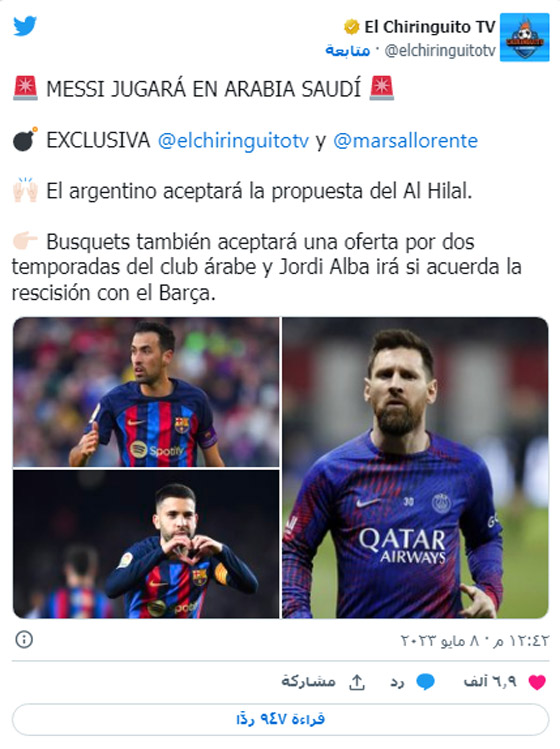The image size is (560, 749).
Task: Follow the account via متابعة link
Action: [x=347, y=50]
